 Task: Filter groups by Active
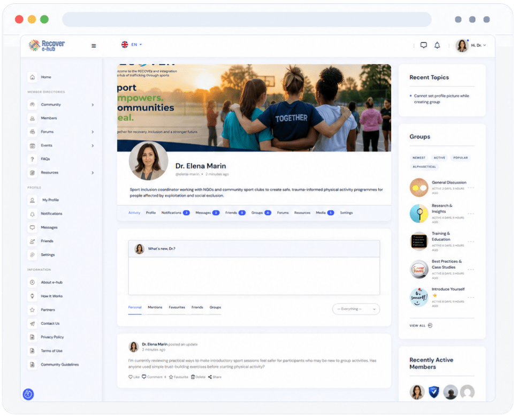pyautogui.click(x=439, y=158)
